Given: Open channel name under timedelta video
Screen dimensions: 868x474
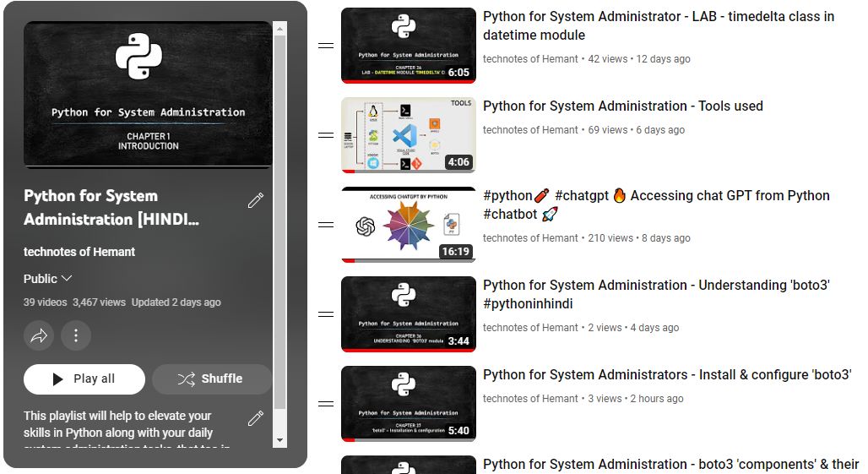Looking at the screenshot, I should click(530, 59).
